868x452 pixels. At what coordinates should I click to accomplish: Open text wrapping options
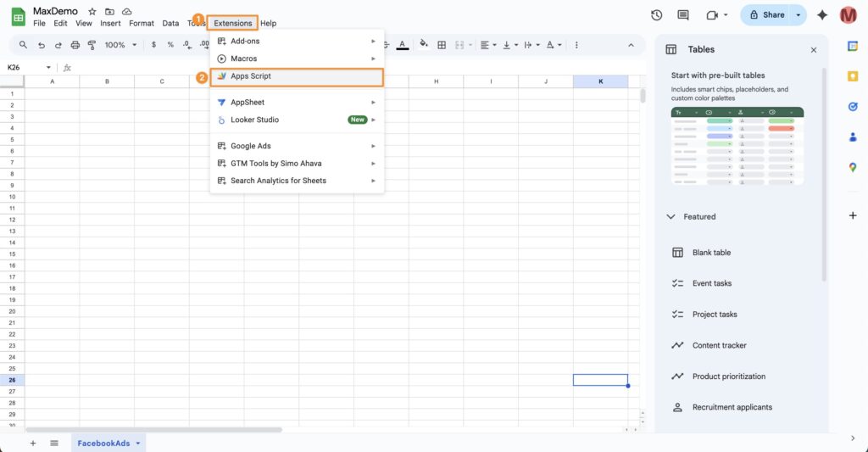click(531, 45)
